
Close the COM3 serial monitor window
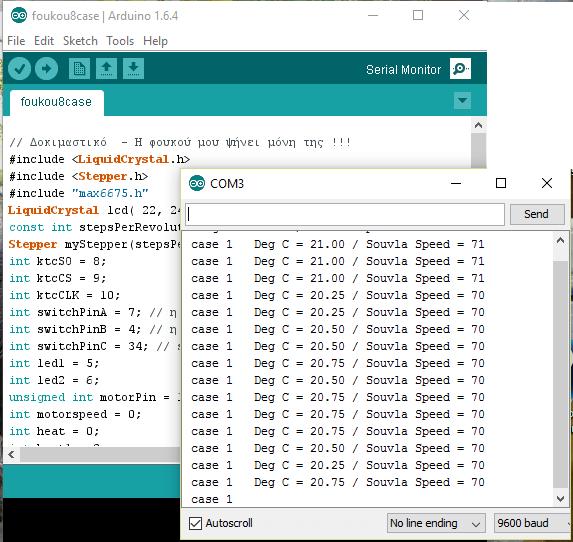click(547, 183)
